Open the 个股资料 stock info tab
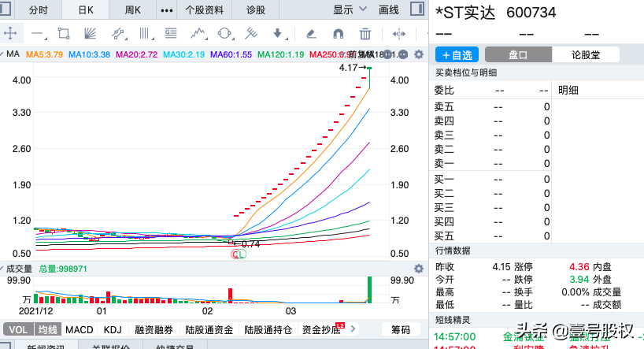The image size is (644, 349). coord(204,10)
